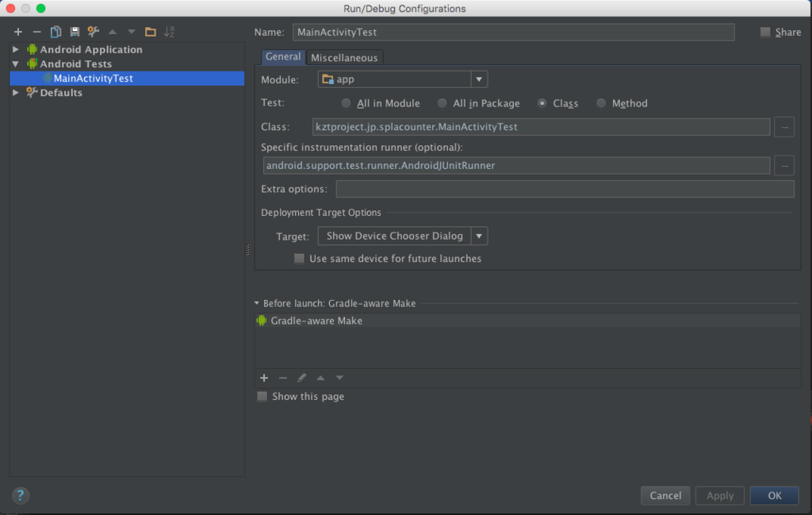Viewport: 812px width, 515px height.
Task: Click the folder icon in the Module combo box
Action: coord(327,79)
